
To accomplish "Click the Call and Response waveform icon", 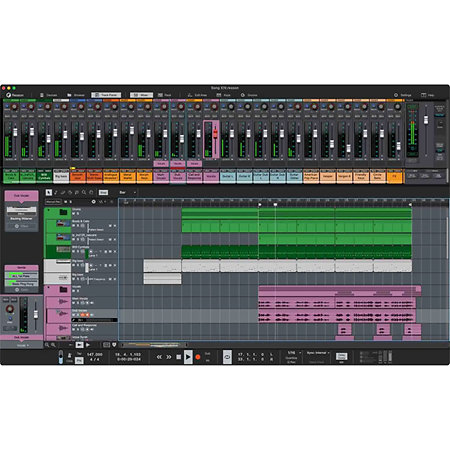I will coord(62,328).
